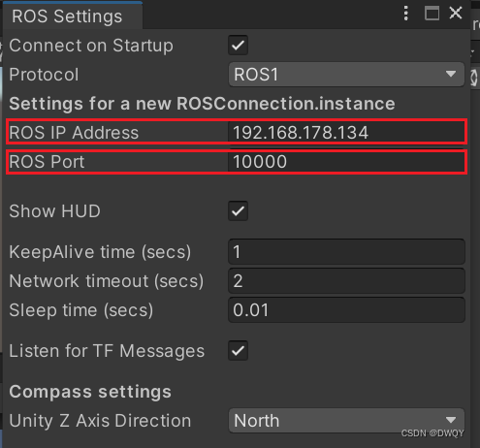The image size is (480, 448).
Task: Disable Listen for TF Messages
Action: (238, 350)
